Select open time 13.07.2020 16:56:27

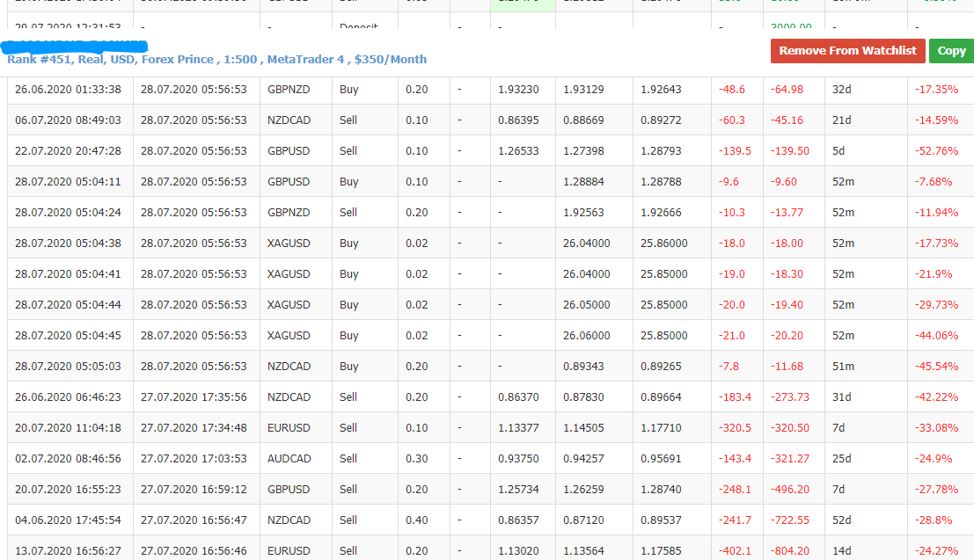pyautogui.click(x=68, y=550)
